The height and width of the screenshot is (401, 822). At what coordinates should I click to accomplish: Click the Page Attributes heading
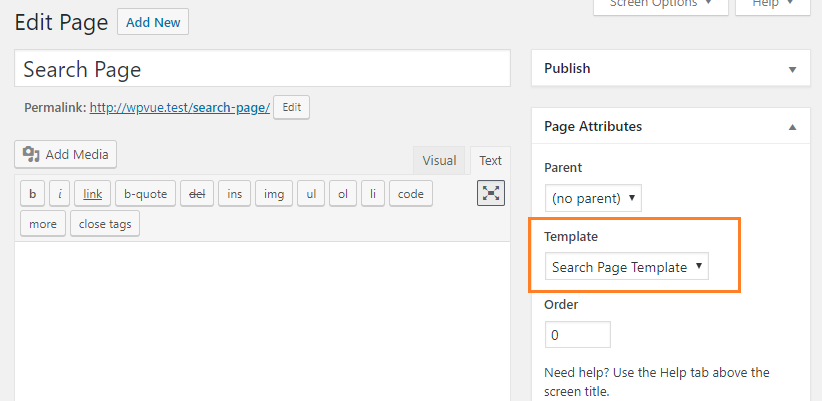click(x=593, y=126)
